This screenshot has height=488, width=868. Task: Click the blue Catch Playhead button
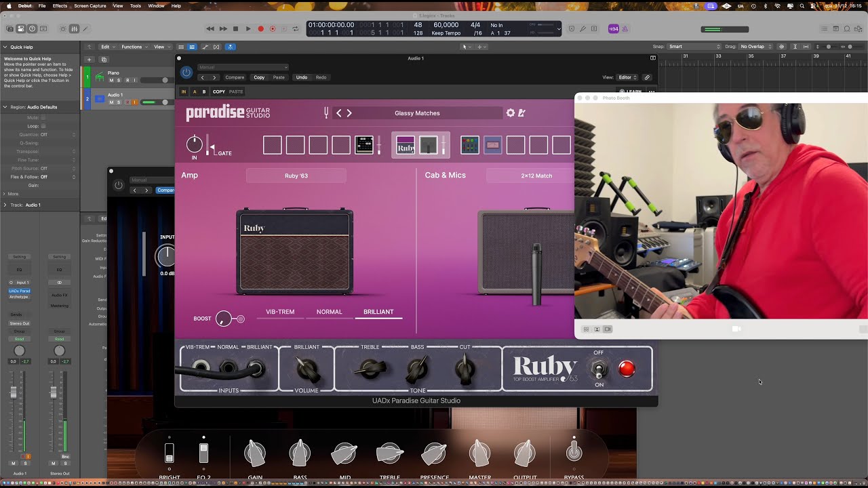click(x=231, y=47)
